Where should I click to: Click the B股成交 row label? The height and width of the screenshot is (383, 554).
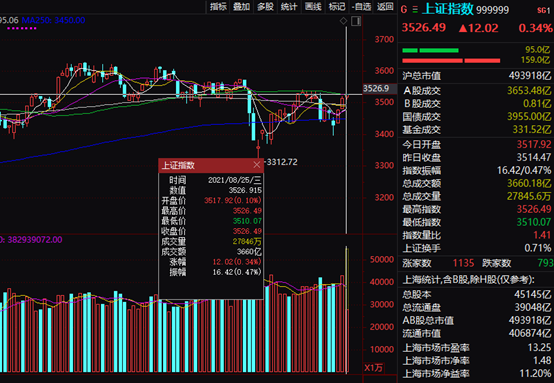pos(422,104)
